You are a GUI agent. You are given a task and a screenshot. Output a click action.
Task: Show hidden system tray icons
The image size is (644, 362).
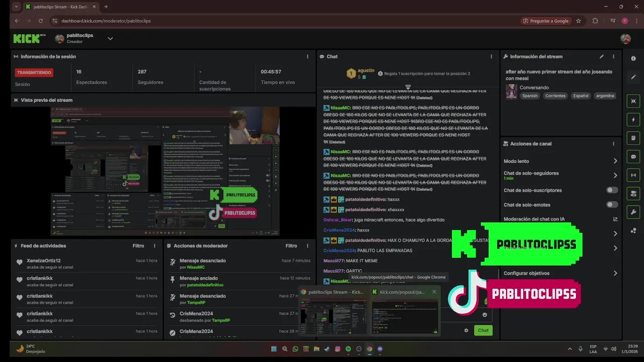pos(570,349)
